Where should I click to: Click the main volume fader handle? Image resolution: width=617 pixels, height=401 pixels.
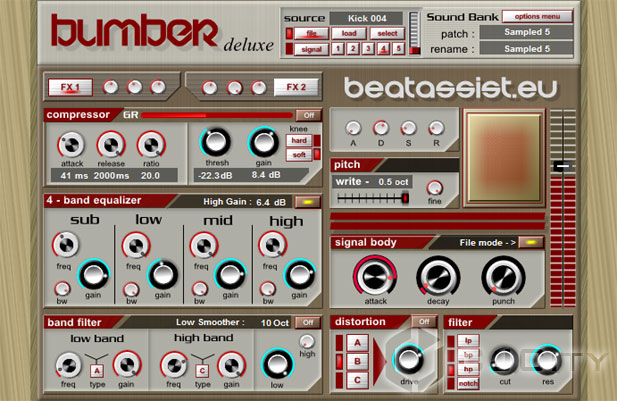click(x=563, y=166)
